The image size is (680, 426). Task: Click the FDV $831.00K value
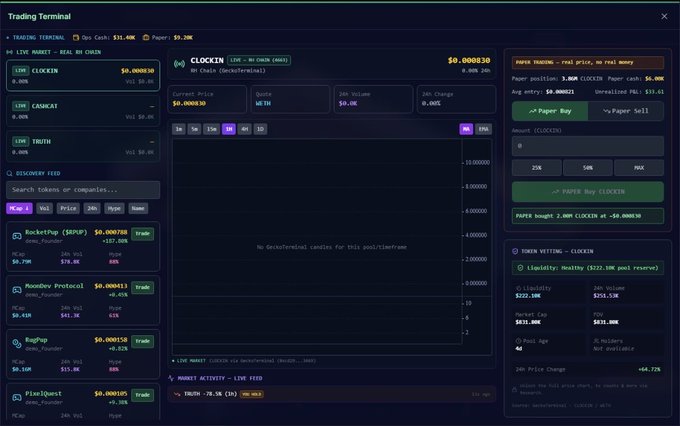(x=606, y=322)
